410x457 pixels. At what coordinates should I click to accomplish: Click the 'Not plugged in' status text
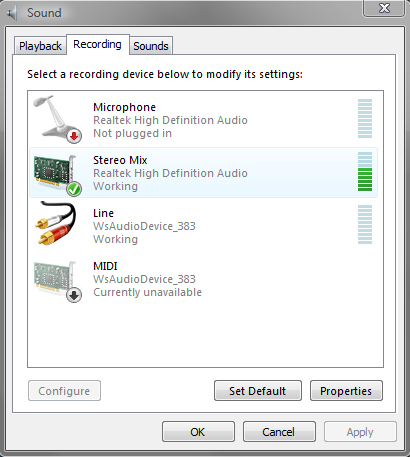(132, 134)
